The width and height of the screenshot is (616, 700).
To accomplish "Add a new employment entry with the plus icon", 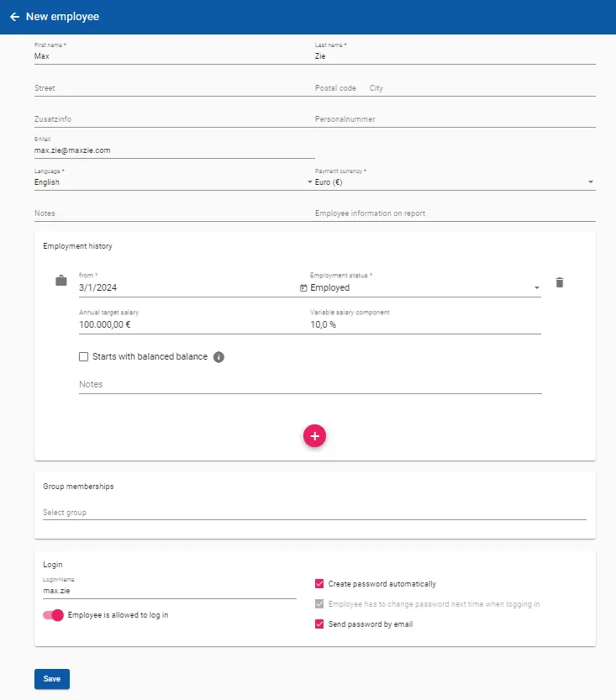I will (314, 436).
